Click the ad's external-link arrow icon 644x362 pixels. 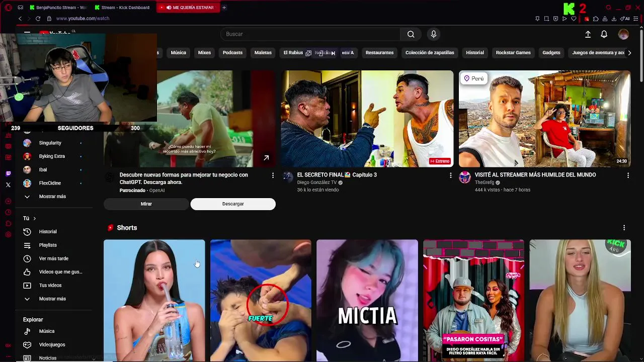pyautogui.click(x=266, y=158)
